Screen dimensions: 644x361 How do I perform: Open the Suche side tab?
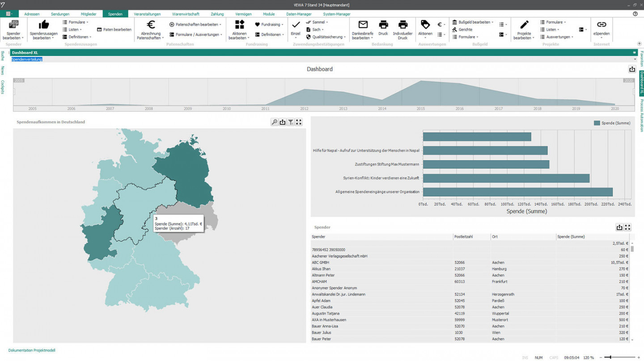[x=3, y=56]
